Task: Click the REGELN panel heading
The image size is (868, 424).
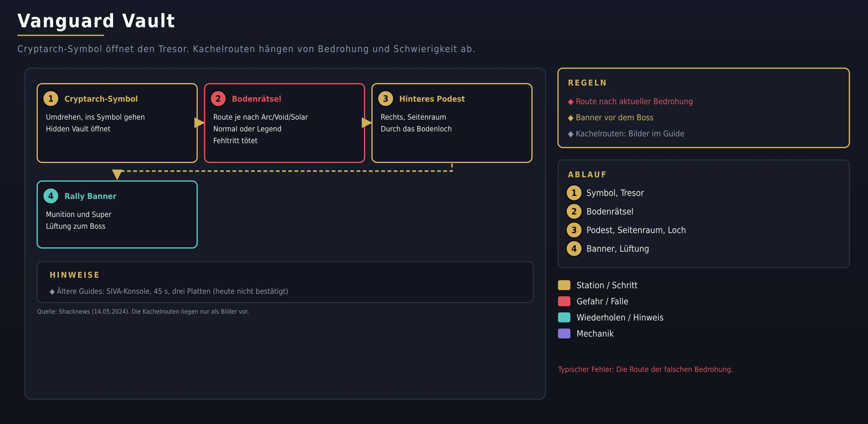Action: (x=587, y=83)
